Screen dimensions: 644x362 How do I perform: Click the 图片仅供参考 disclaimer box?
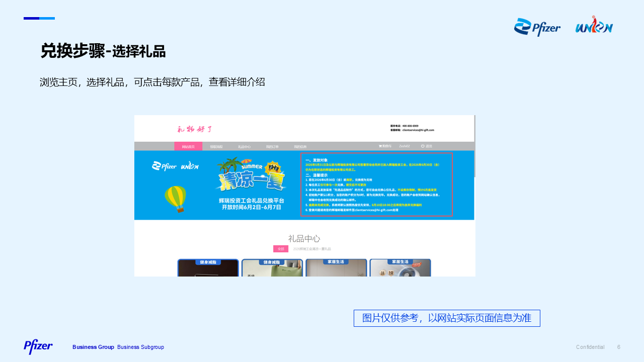pyautogui.click(x=447, y=318)
